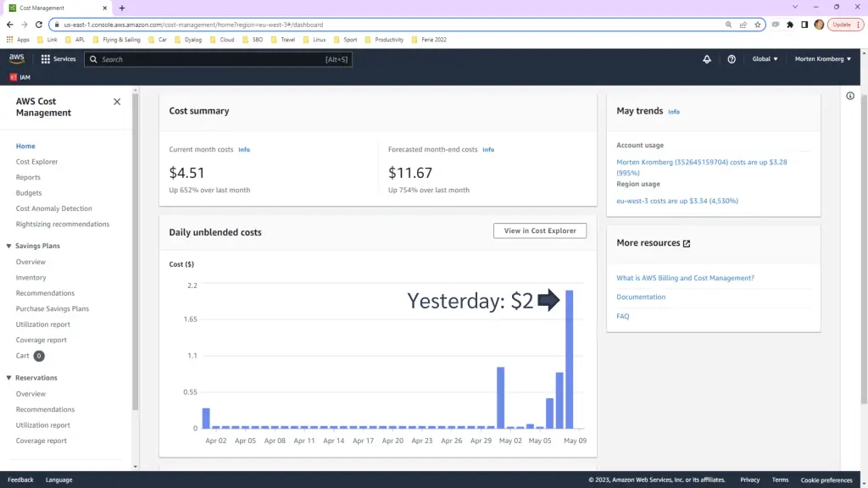868x488 pixels.
Task: Open Cookie preferences in footer
Action: click(x=826, y=480)
